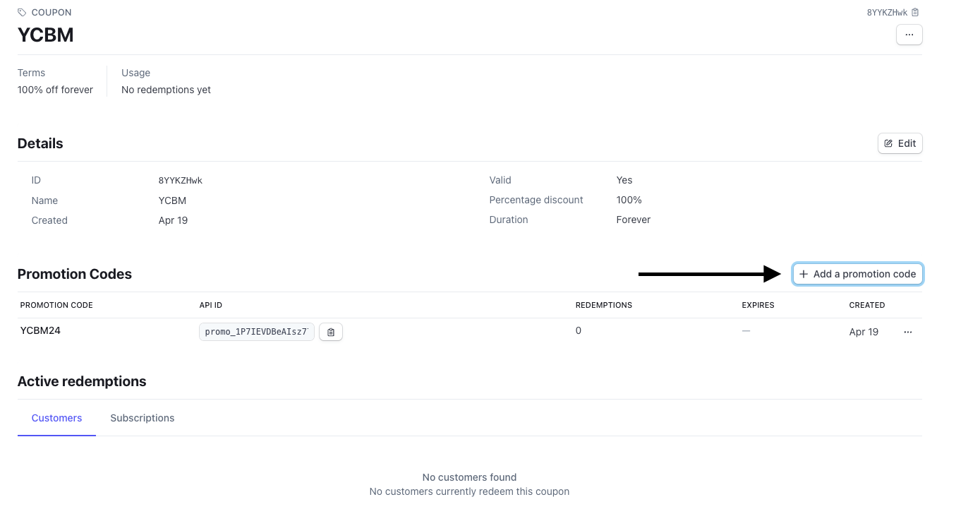Click the YCBM coupon title heading
980x521 pixels.
pos(46,35)
